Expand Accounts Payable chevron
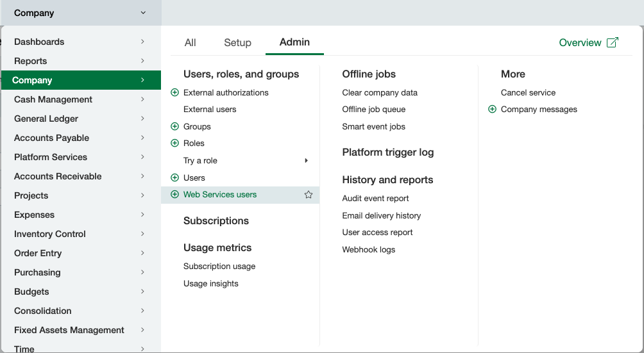The image size is (644, 353). pyautogui.click(x=142, y=138)
